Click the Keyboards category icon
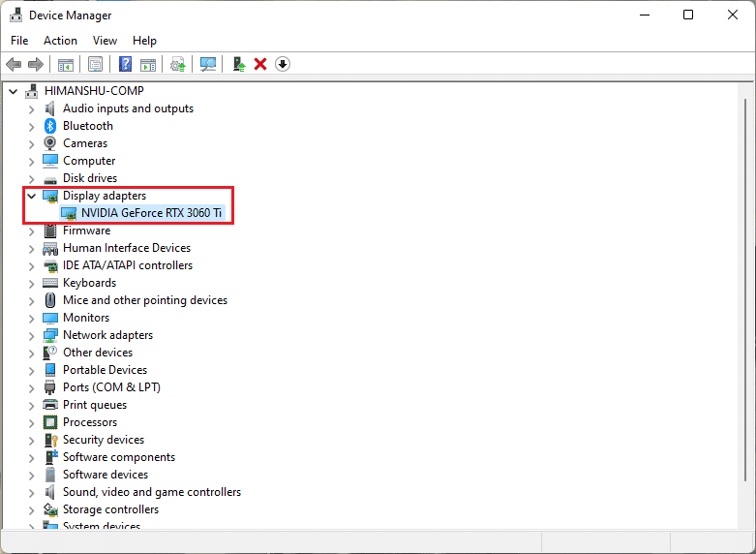Image resolution: width=756 pixels, height=554 pixels. click(x=50, y=283)
